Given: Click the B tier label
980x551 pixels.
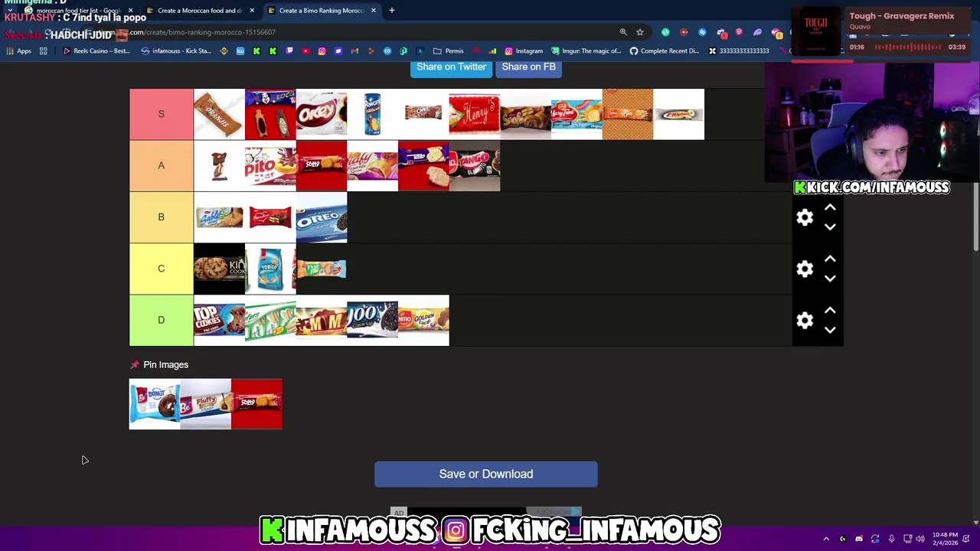Looking at the screenshot, I should tap(161, 217).
